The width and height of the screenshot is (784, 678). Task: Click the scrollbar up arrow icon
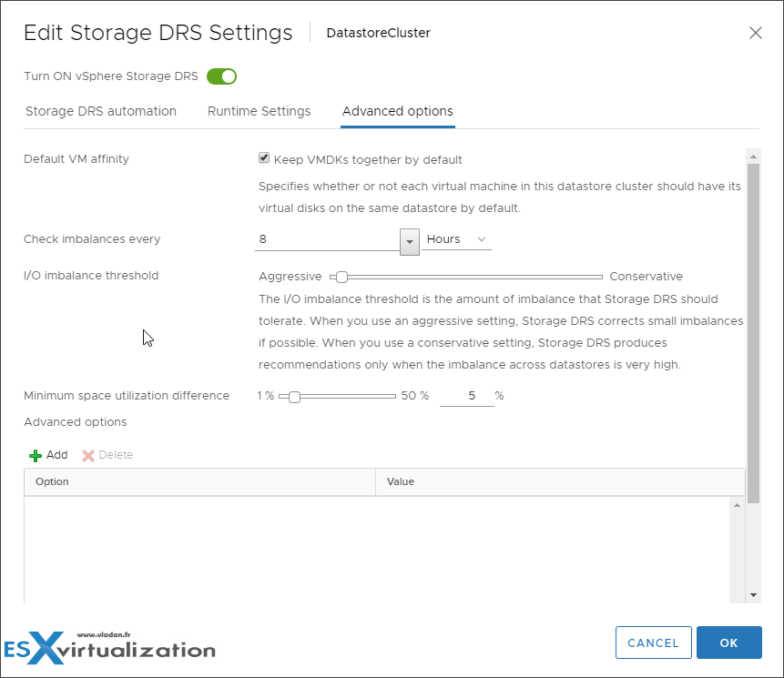753,156
